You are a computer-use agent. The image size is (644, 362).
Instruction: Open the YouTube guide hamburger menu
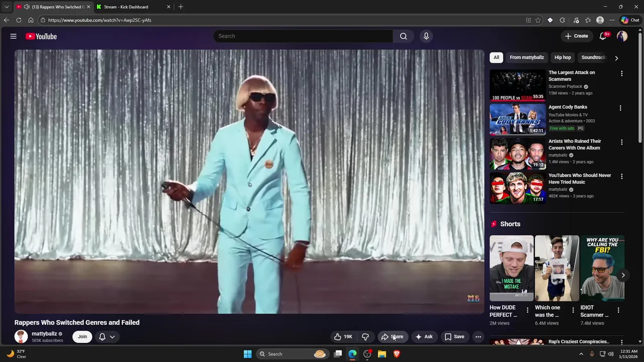[14, 36]
